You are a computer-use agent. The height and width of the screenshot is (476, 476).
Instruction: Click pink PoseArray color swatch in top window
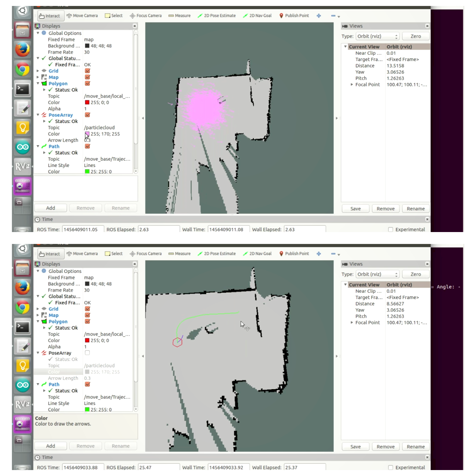(x=87, y=134)
